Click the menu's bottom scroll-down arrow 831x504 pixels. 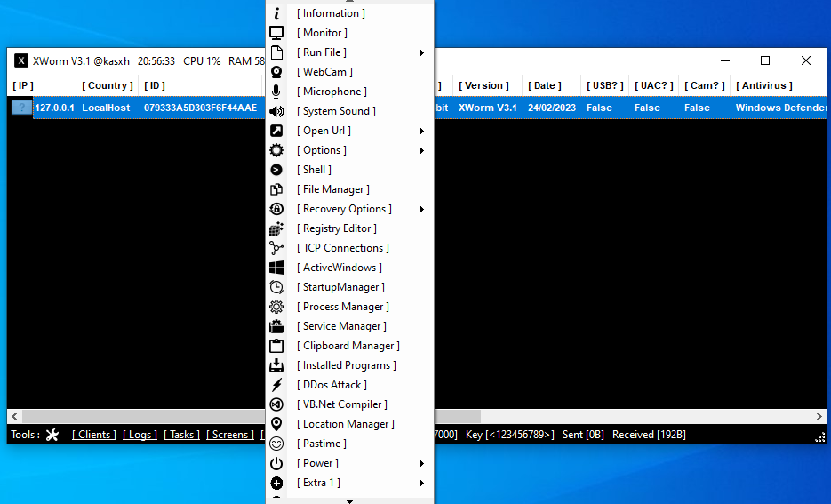pyautogui.click(x=349, y=500)
